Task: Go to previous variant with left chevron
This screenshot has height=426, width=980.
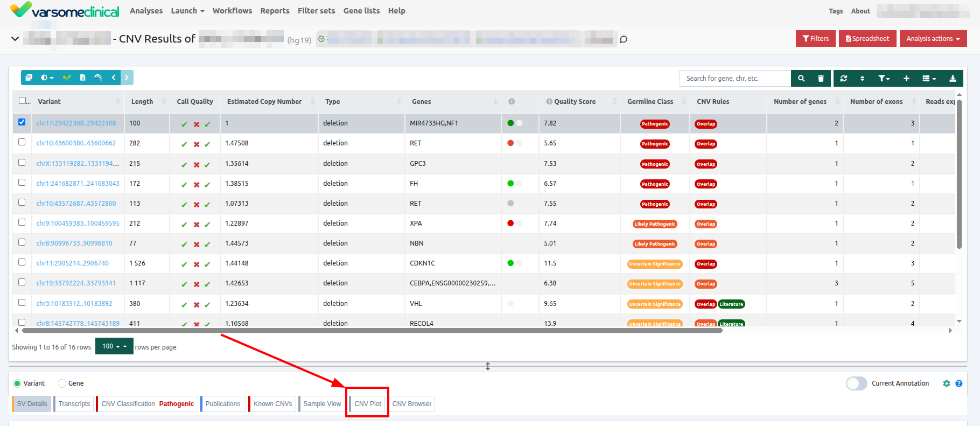Action: click(114, 78)
